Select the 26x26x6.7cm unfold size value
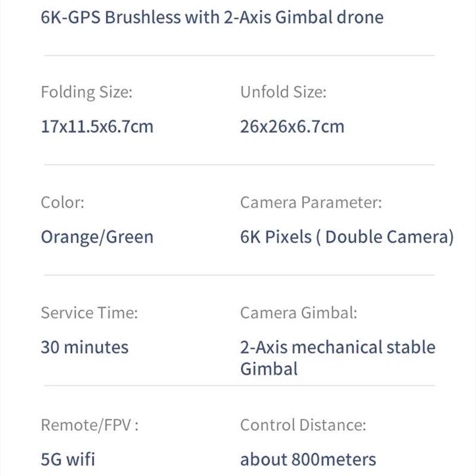This screenshot has height=476, width=476. point(292,127)
